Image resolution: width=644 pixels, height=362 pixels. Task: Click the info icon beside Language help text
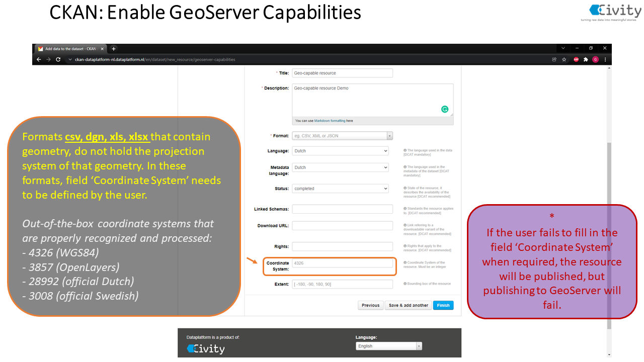tap(405, 150)
